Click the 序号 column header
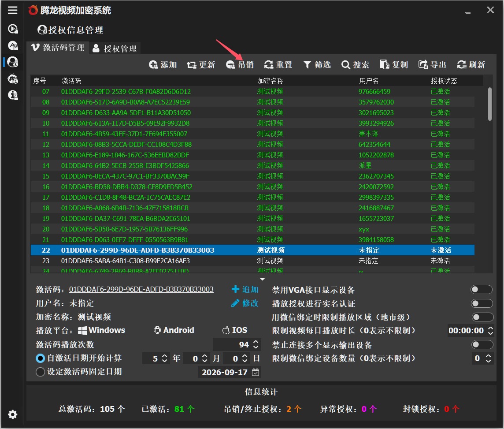 point(40,81)
